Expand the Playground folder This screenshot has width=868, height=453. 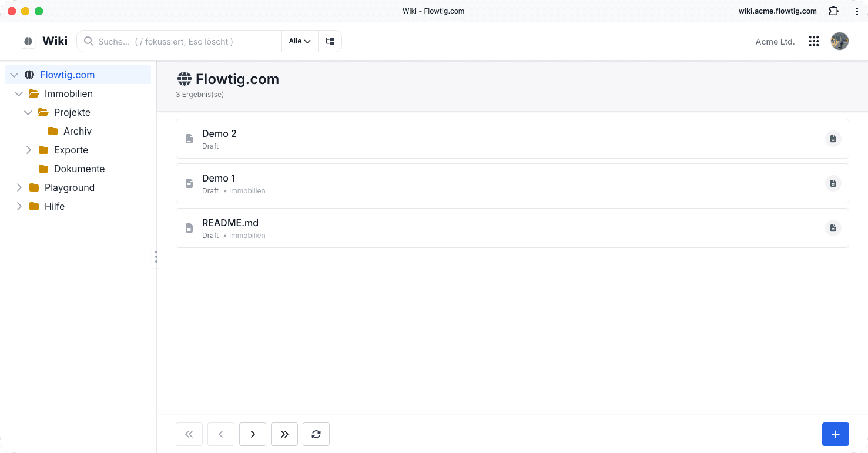[19, 187]
